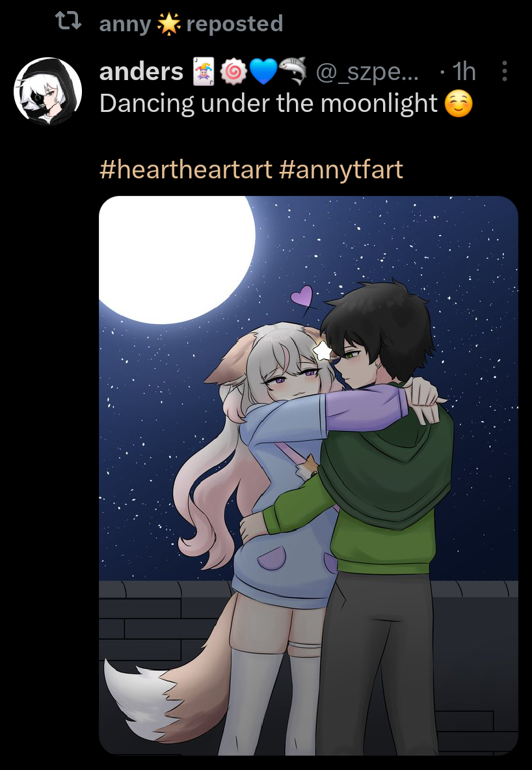This screenshot has width=532, height=770.
Task: Open the three-dot more options menu
Action: coord(504,72)
